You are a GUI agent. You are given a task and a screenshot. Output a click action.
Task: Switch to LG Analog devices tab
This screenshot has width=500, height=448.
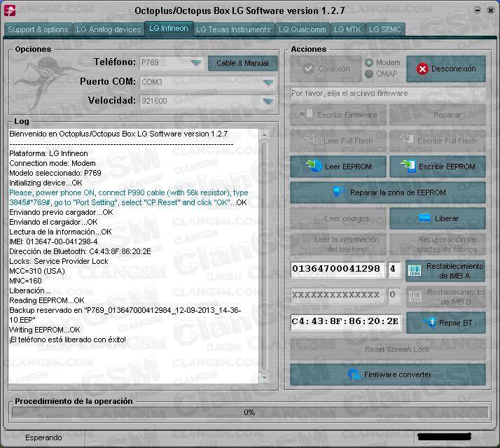pos(109,29)
